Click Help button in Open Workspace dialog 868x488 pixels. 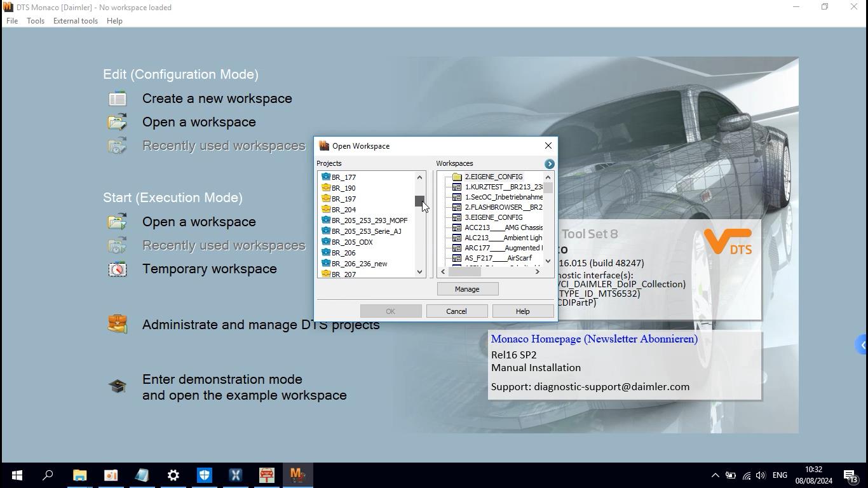(x=522, y=311)
